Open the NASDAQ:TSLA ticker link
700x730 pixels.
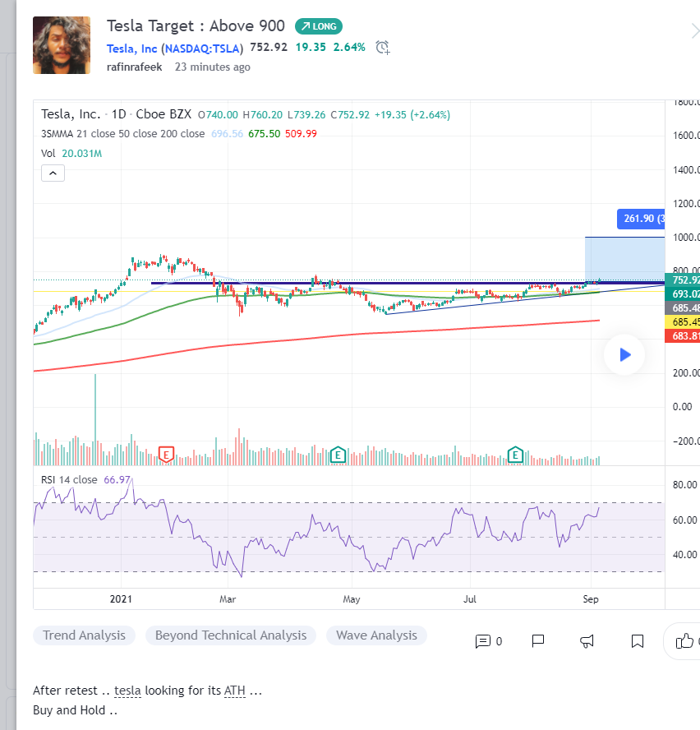202,49
